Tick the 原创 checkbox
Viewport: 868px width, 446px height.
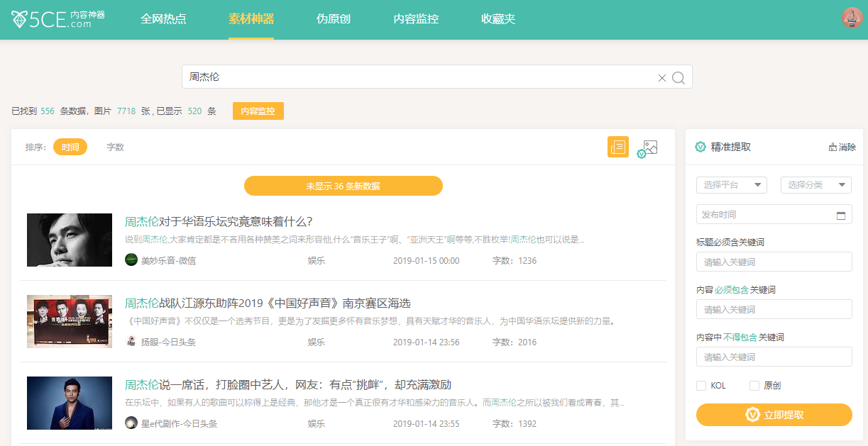(754, 386)
